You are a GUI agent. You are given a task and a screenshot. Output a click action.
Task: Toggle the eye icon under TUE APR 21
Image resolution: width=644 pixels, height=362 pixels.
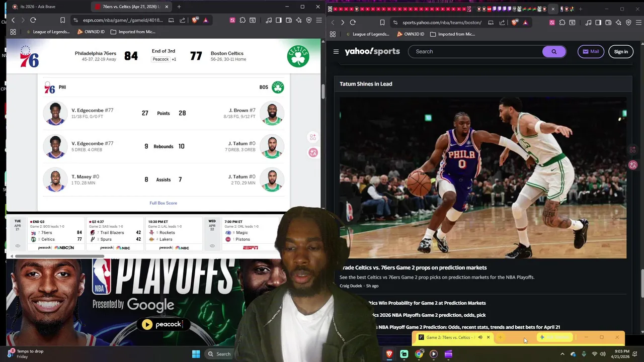[x=18, y=246]
